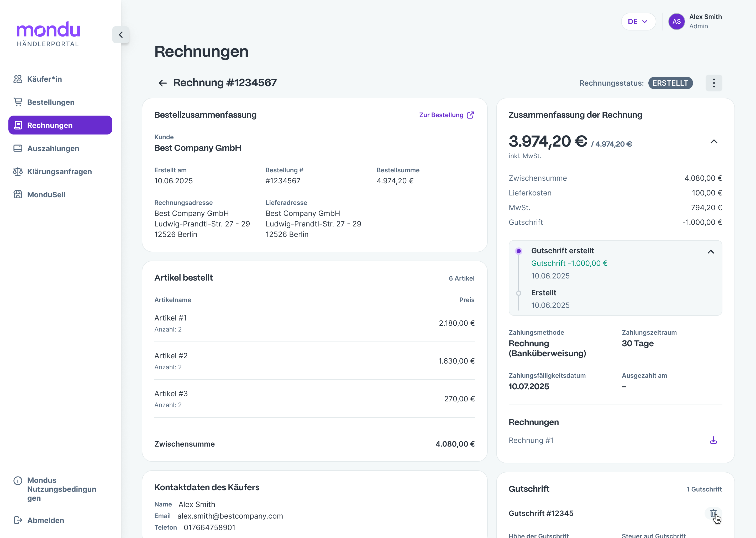Delete Gutschrift #12345 with trash icon
756x538 pixels.
tap(713, 514)
